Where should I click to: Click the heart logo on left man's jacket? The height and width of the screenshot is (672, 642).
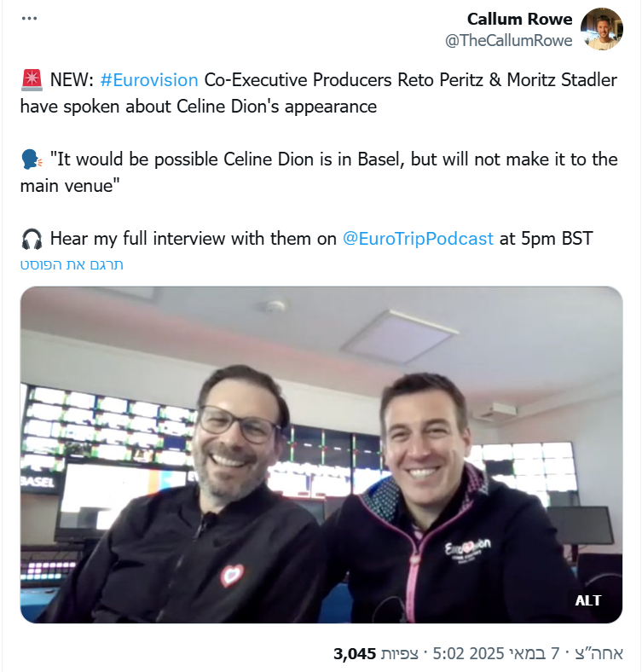pos(232,576)
